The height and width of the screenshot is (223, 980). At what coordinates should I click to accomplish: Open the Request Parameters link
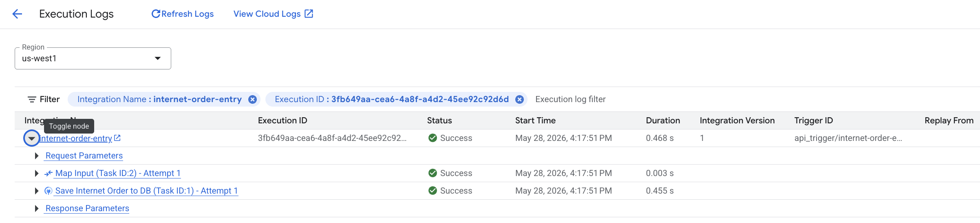click(x=84, y=156)
